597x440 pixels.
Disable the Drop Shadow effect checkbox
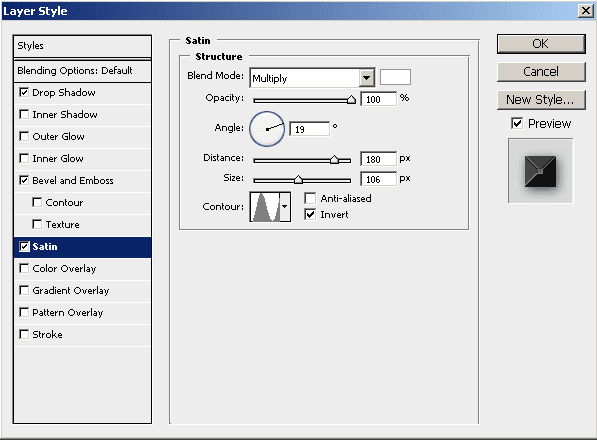(24, 92)
